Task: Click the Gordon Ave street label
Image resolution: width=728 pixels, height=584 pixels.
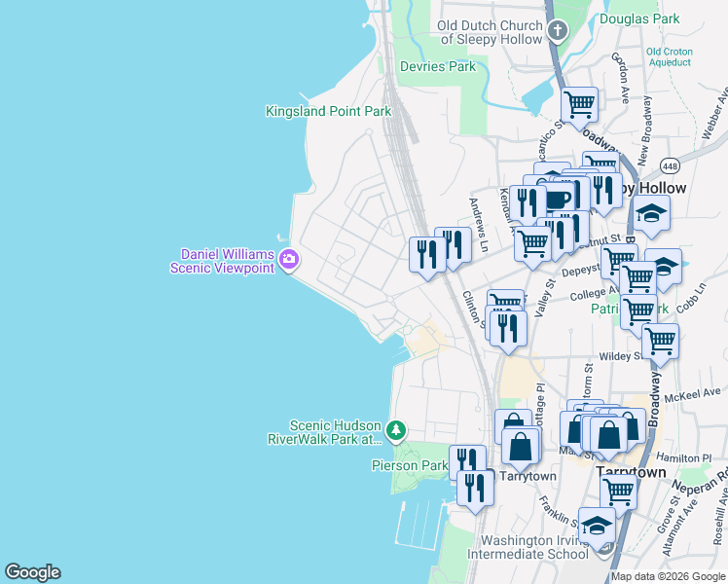Action: click(622, 77)
